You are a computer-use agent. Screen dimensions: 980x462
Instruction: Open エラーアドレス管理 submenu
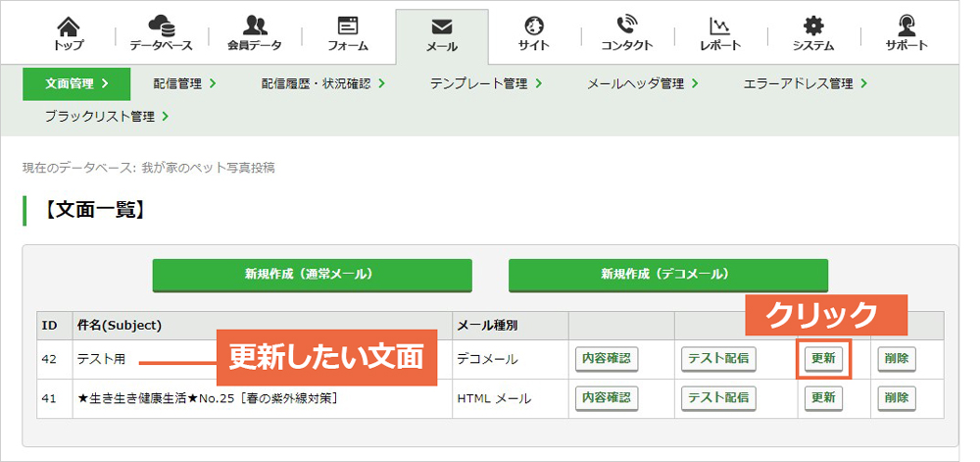click(805, 83)
